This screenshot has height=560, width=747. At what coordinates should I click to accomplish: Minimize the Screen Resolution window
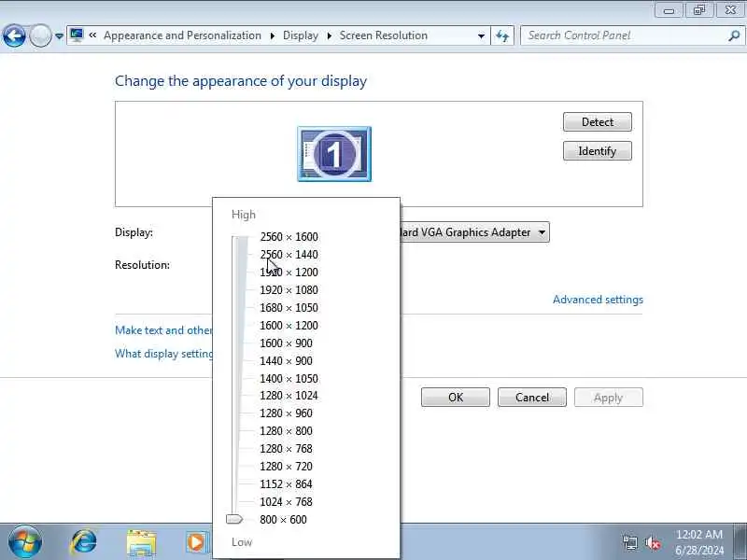click(x=669, y=10)
